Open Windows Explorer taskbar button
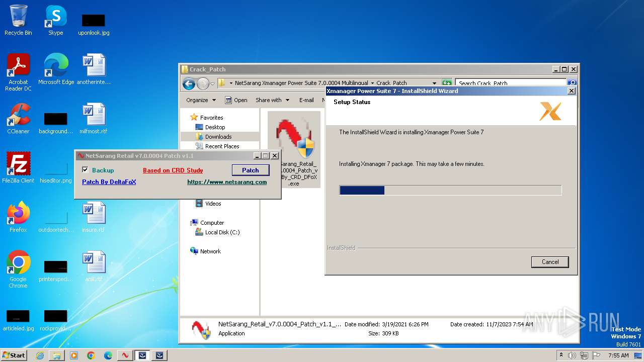 (57, 355)
